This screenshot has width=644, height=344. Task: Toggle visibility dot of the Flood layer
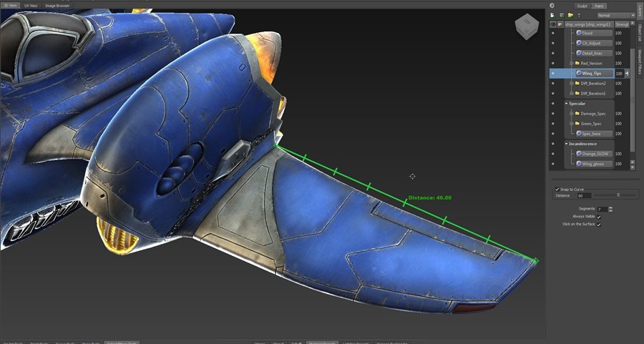[553, 33]
